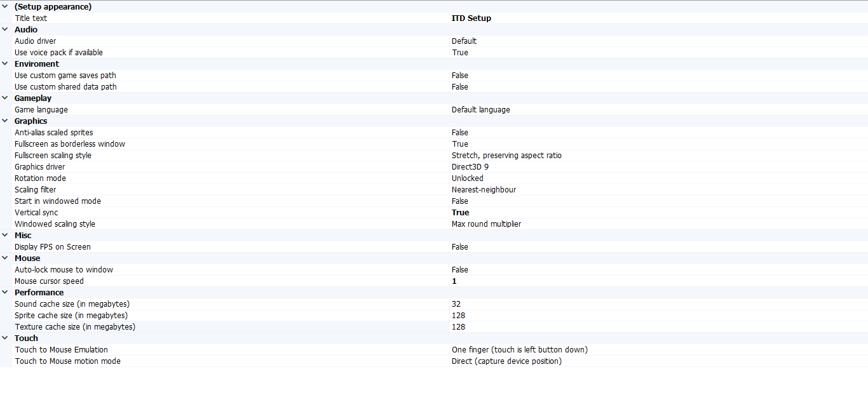
Task: Toggle the Vertical sync True value
Action: [x=658, y=213]
